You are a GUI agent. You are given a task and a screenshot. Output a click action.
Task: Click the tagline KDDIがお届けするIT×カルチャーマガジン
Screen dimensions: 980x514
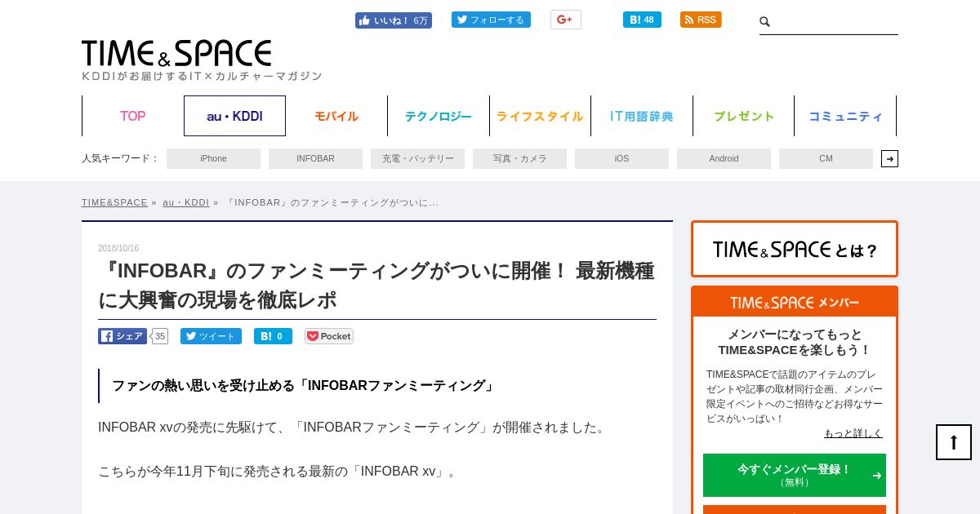[202, 76]
